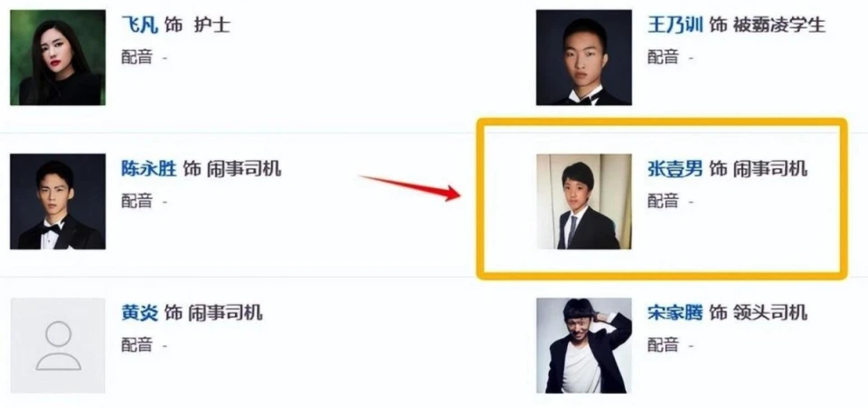Open the 宋家腾 actor name link
This screenshot has height=408, width=868.
(675, 313)
